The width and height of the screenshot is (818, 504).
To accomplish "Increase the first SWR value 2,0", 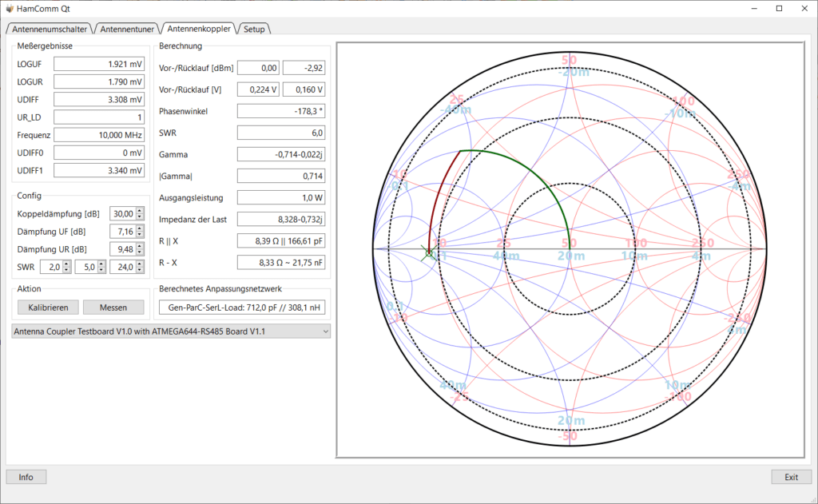I will click(x=67, y=264).
